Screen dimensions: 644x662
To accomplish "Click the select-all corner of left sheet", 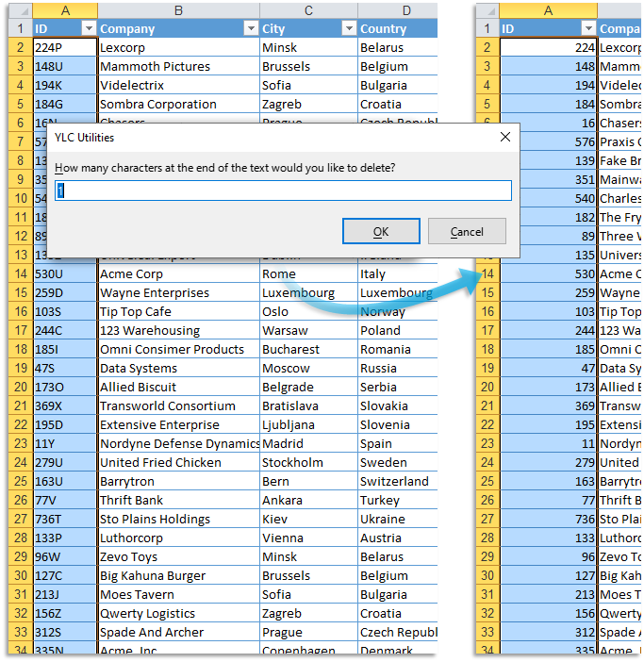I will tap(21, 10).
